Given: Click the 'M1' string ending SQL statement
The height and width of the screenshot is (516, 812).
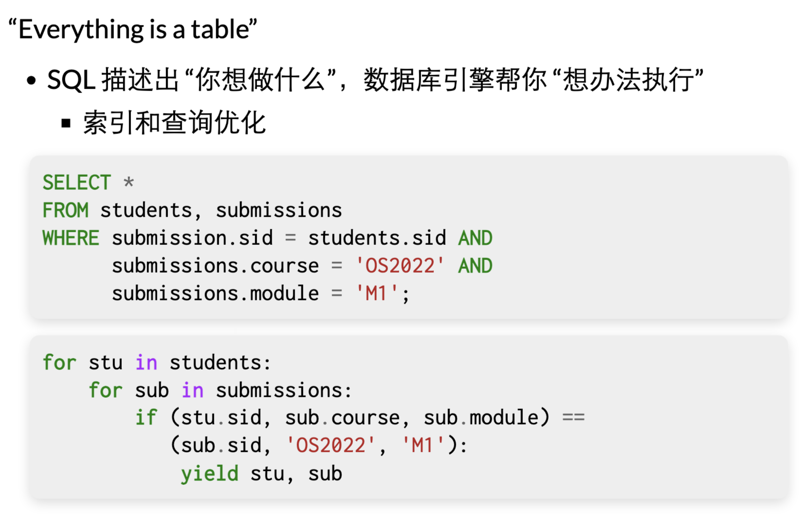Looking at the screenshot, I should tap(377, 294).
